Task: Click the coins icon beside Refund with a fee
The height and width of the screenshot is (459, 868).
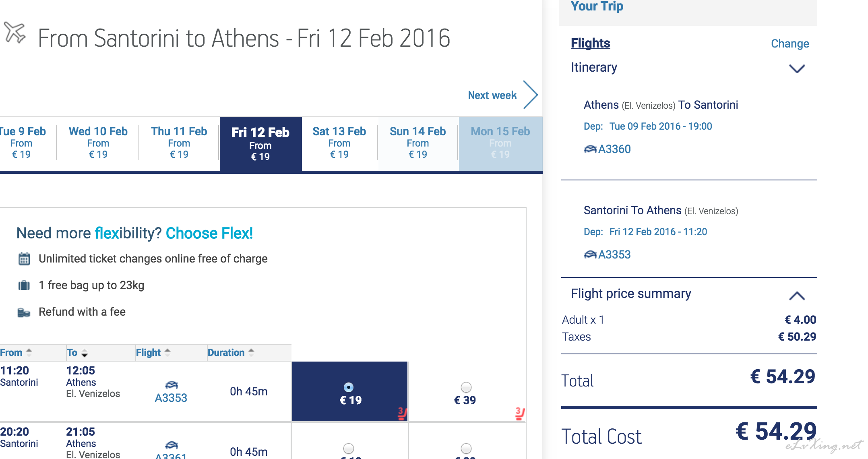Action: coord(24,312)
